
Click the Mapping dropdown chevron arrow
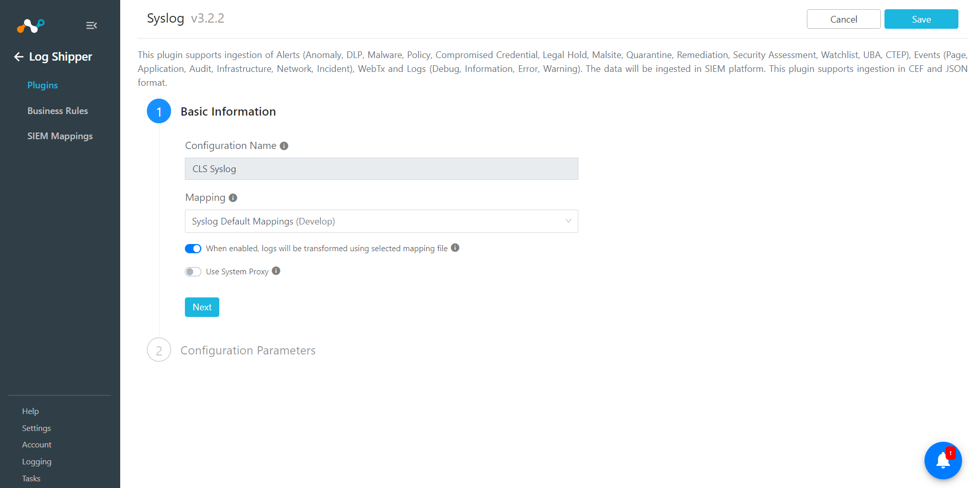(x=568, y=221)
